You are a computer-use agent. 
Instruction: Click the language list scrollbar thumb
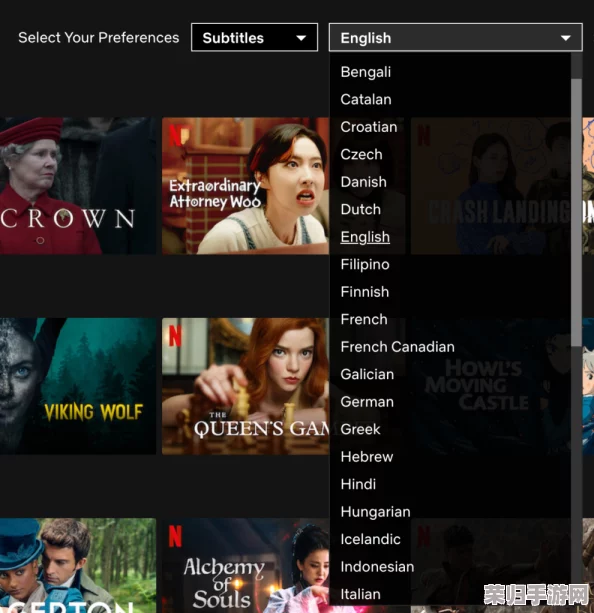(576, 212)
